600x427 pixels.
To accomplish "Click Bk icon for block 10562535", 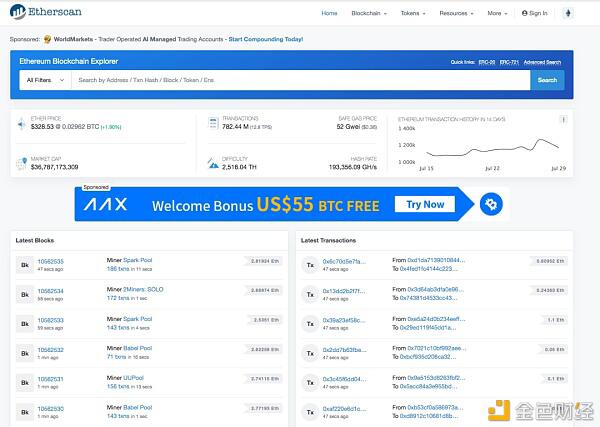I will click(x=25, y=265).
